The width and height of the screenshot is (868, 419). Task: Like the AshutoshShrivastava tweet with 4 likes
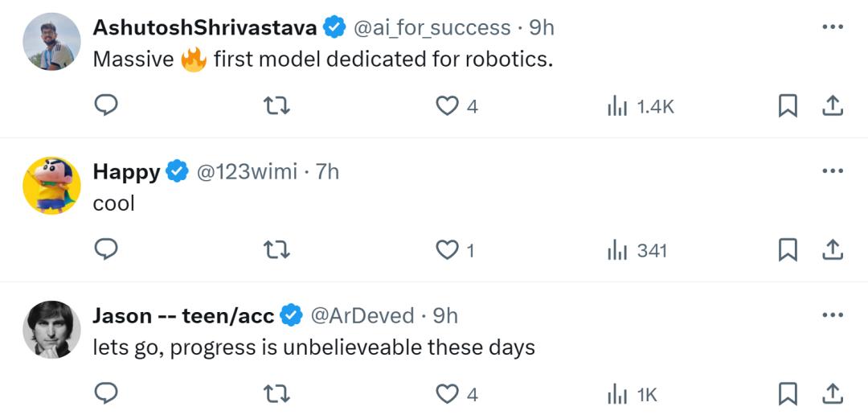coord(448,105)
